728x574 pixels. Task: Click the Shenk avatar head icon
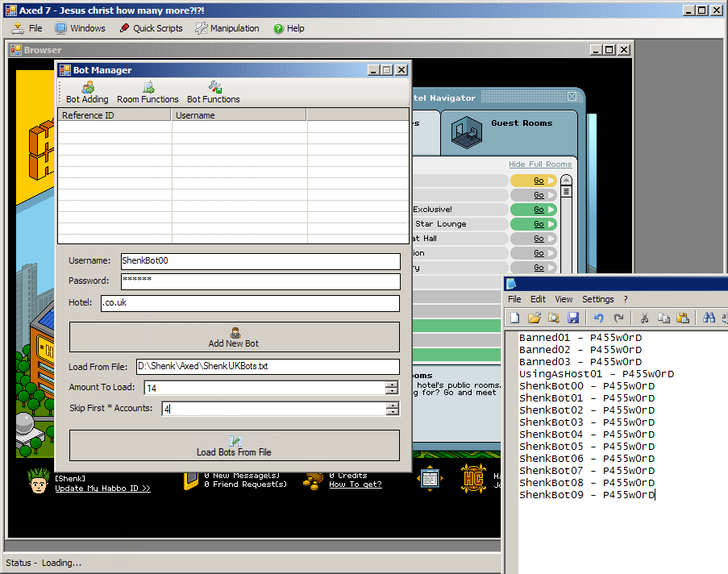39,481
